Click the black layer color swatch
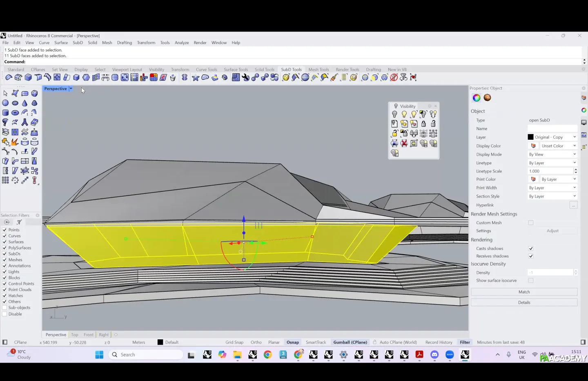Screen dimensions: 588x381 (x=531, y=137)
